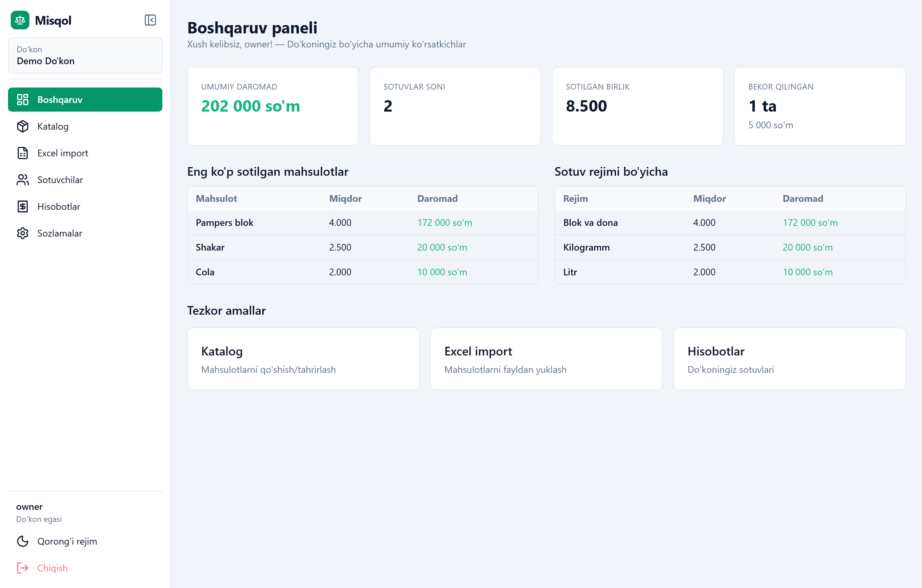Click the Sotuvchilar people icon
Screen dimensions: 922x588
[x=23, y=180]
